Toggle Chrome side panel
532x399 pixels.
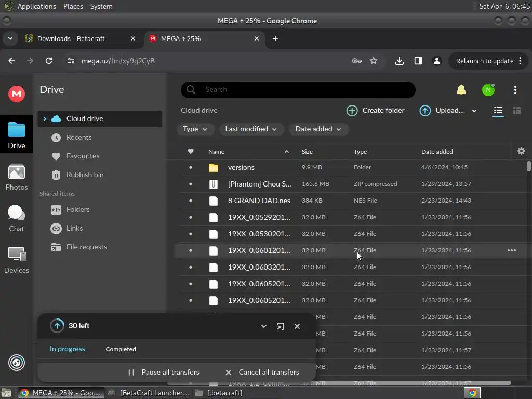pos(418,61)
